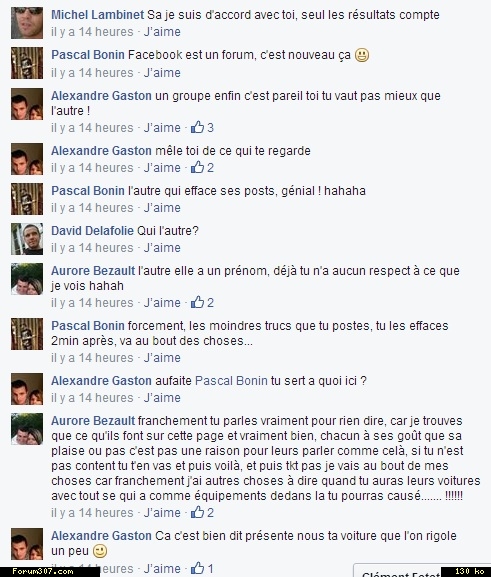Click Pascal Bonin's avatar next to 'Facebook est un forum'
This screenshot has width=491, height=577.
(27, 63)
